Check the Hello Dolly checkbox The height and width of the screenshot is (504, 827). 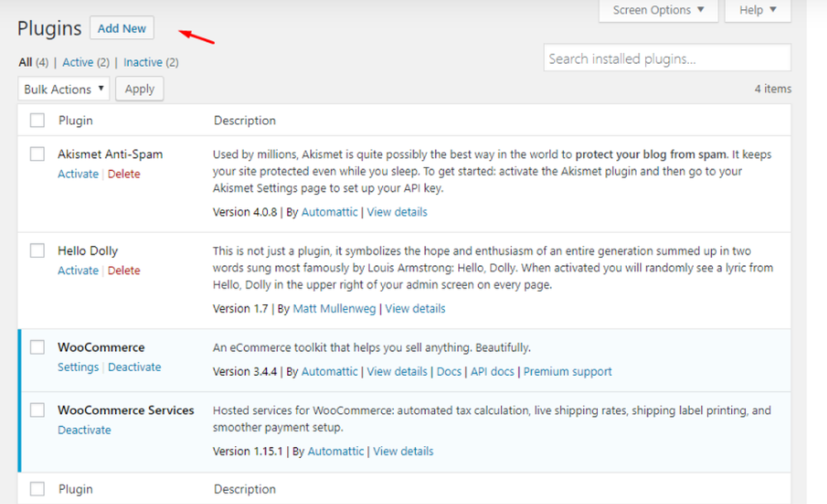[37, 250]
